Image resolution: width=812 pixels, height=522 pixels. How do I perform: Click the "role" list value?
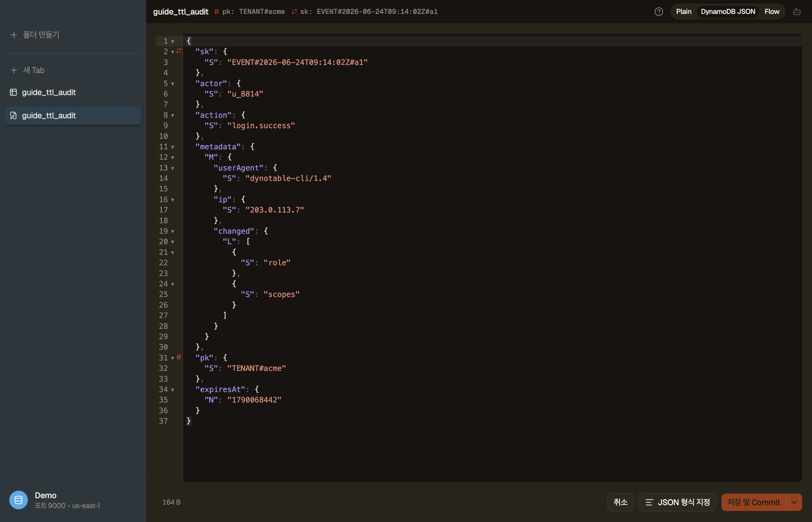click(x=277, y=263)
